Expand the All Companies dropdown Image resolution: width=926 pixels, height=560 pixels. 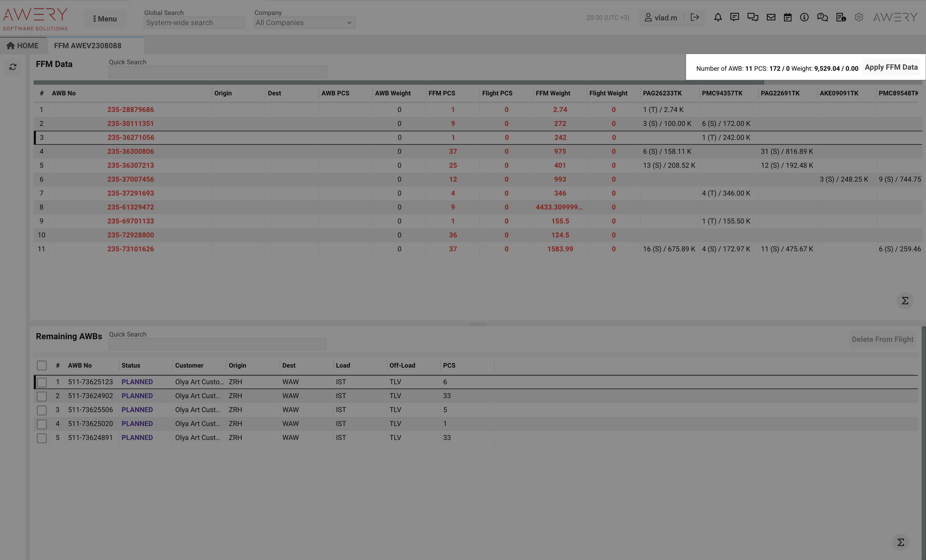coord(304,23)
